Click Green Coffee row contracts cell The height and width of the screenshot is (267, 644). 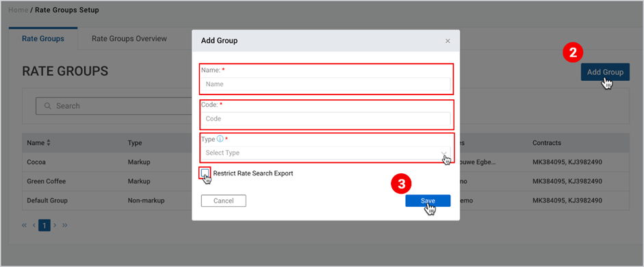pyautogui.click(x=567, y=181)
